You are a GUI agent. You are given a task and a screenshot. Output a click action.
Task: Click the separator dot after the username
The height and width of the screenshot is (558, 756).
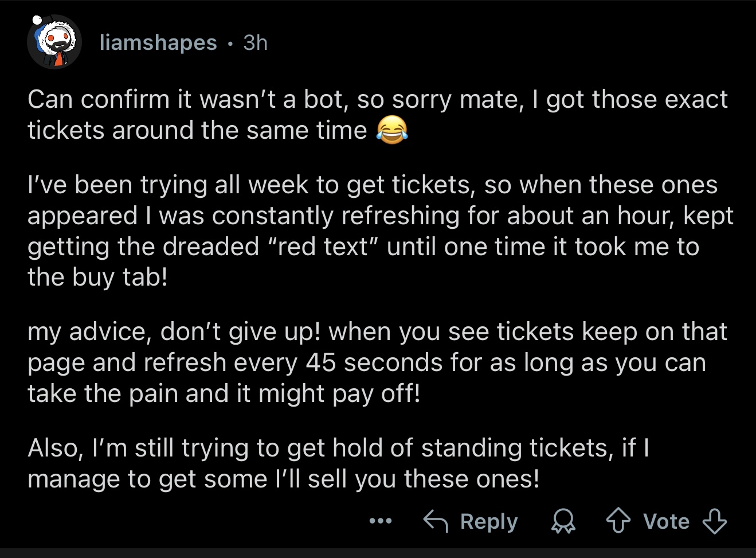point(230,44)
